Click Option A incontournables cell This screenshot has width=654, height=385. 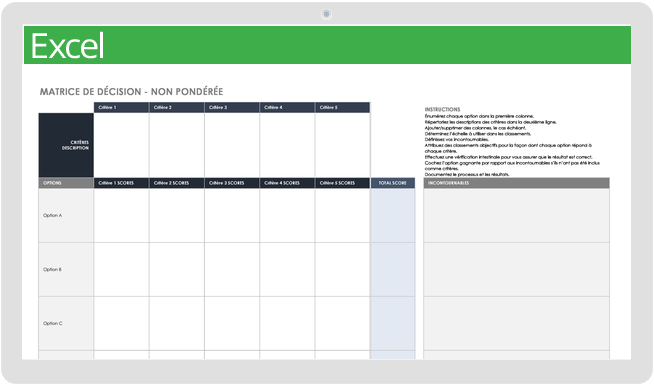tap(516, 216)
